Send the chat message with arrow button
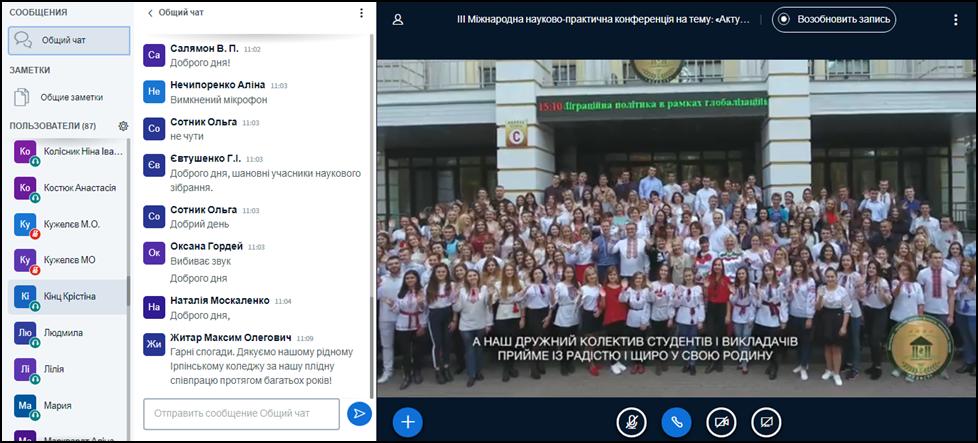Viewport: 978px width, 443px height. (x=359, y=414)
